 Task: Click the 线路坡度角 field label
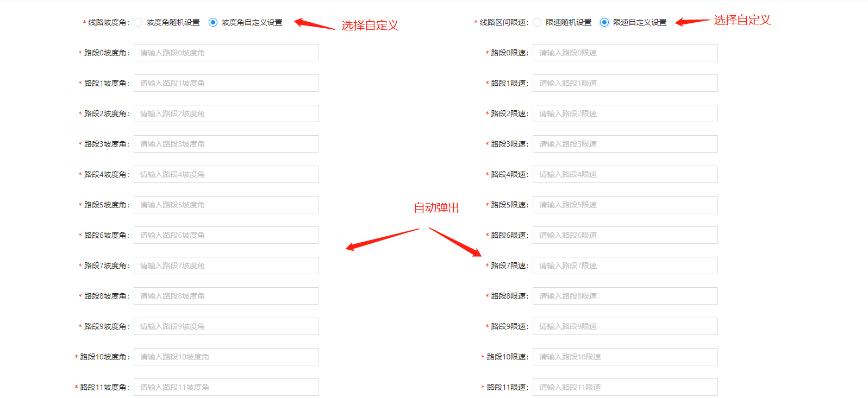108,22
